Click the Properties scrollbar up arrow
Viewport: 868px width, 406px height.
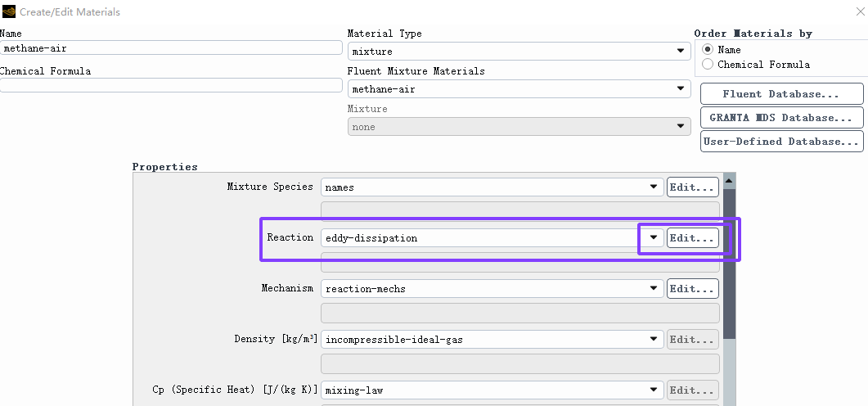coord(729,181)
